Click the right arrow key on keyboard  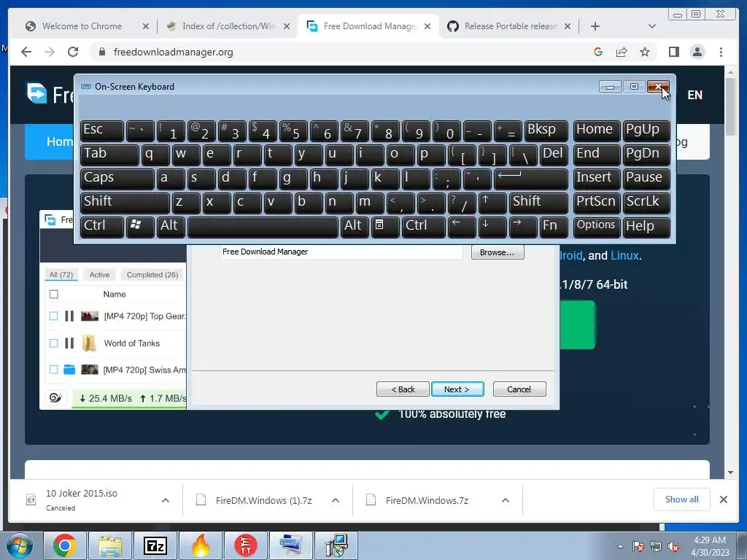pos(522,226)
